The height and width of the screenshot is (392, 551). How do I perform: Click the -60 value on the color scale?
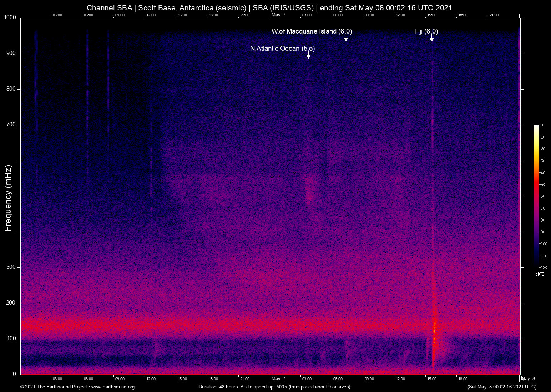tap(542, 196)
